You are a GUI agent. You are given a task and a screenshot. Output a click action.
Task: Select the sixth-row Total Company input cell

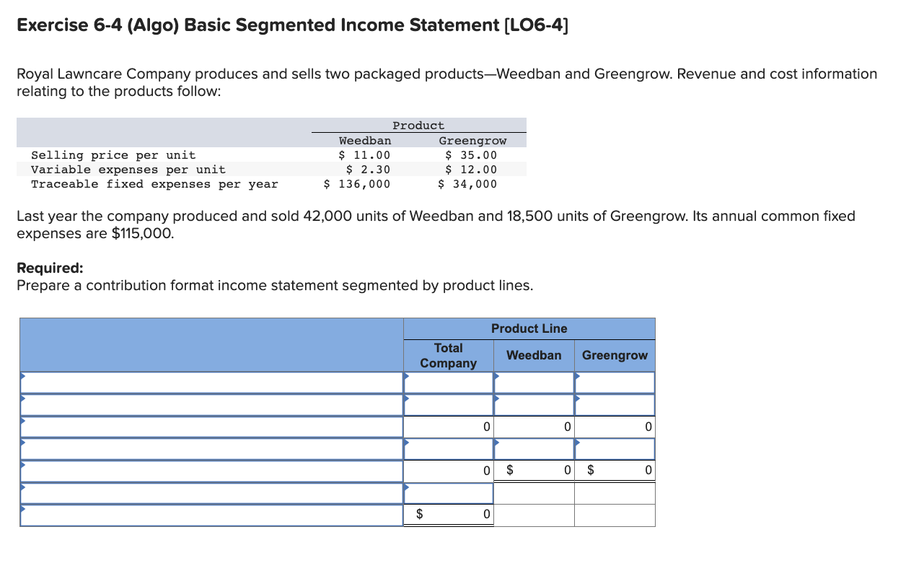447,493
